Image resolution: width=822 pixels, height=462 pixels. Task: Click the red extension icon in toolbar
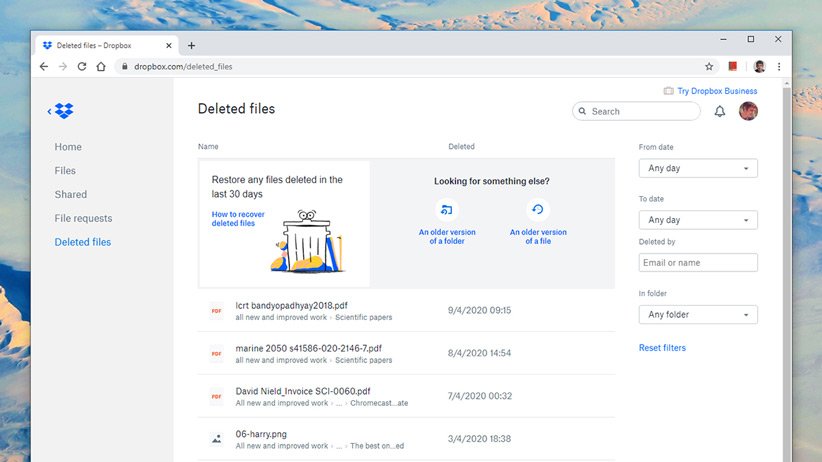(733, 66)
